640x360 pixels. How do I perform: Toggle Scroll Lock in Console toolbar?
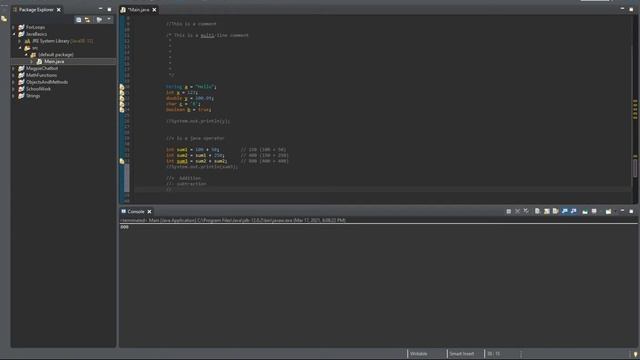tap(547, 211)
